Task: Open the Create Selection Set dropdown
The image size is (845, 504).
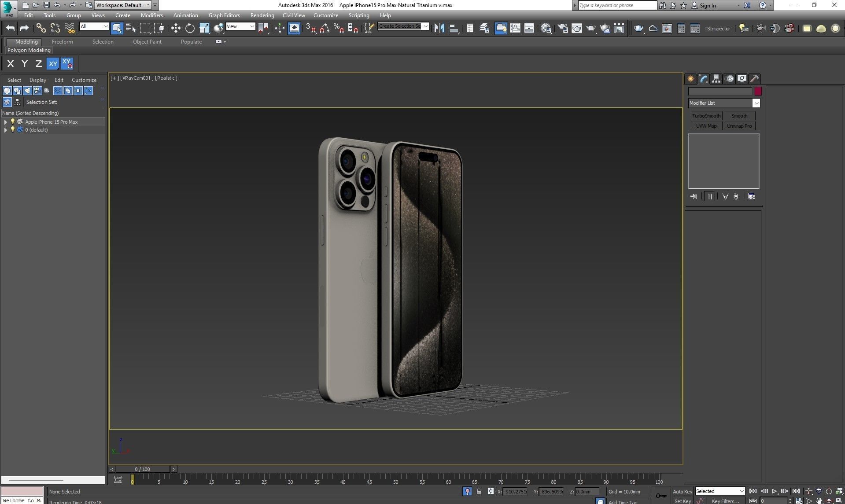Action: pyautogui.click(x=403, y=26)
